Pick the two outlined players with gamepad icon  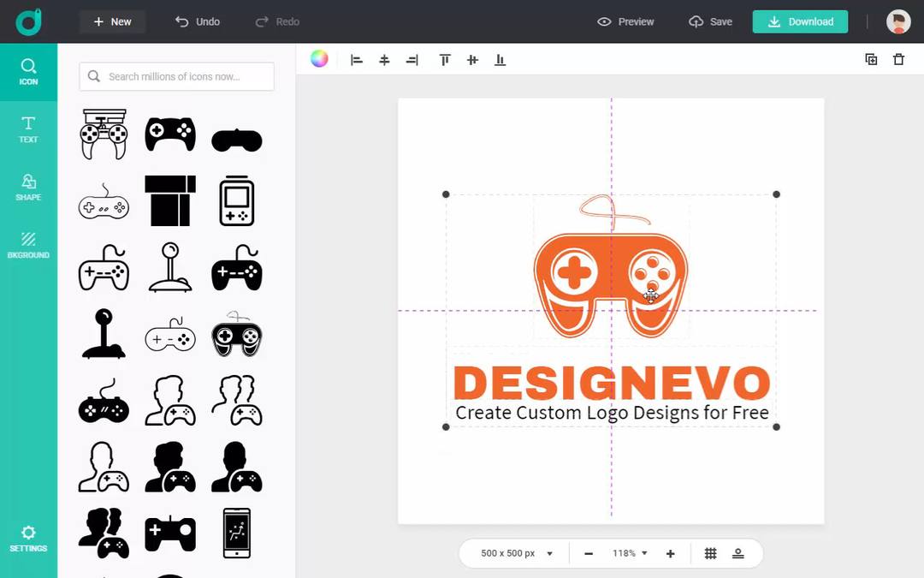[237, 401]
